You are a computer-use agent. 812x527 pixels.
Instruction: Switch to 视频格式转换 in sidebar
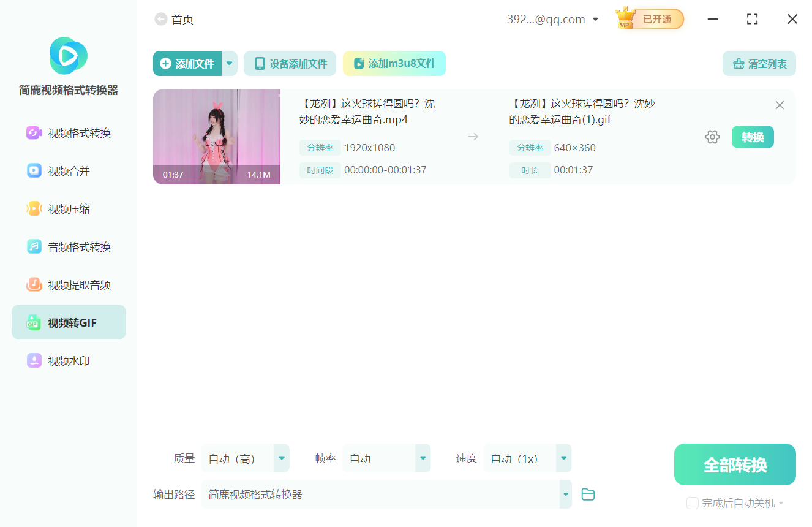pos(69,133)
